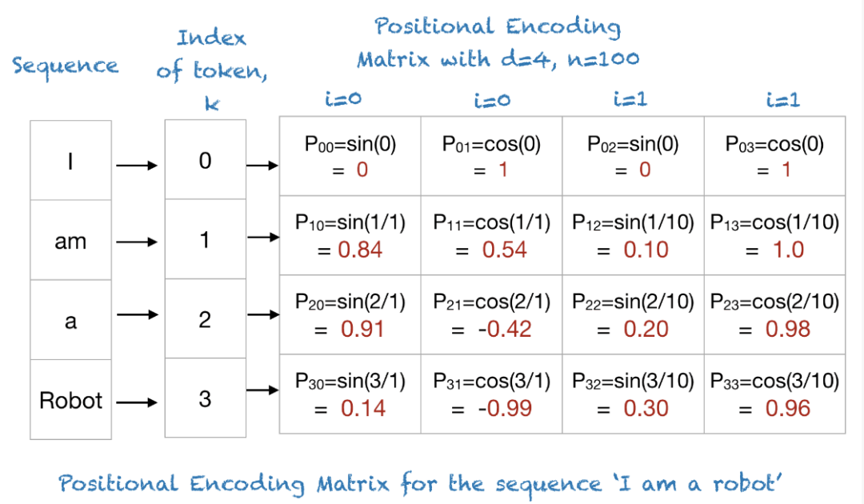This screenshot has height=504, width=864.
Task: Click the P00=sin(0) matrix cell
Action: point(350,156)
